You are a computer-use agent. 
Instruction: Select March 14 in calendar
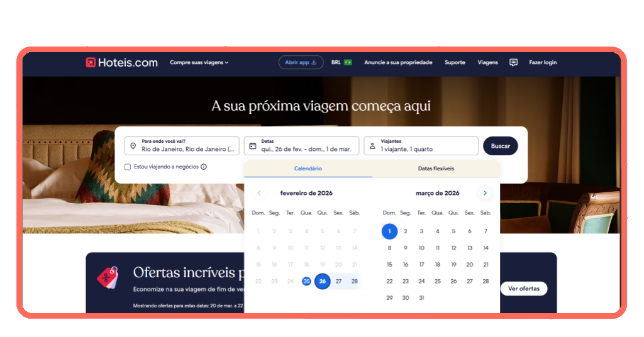tap(486, 248)
